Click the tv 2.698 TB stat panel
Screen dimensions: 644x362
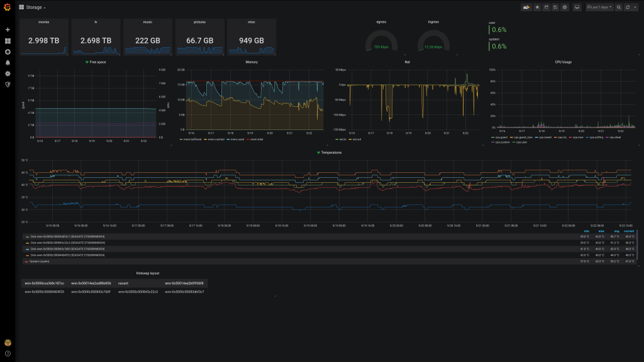pos(96,37)
